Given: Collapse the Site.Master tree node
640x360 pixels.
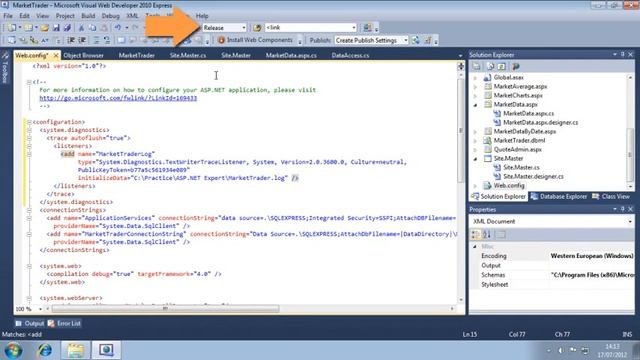Looking at the screenshot, I should (x=475, y=158).
